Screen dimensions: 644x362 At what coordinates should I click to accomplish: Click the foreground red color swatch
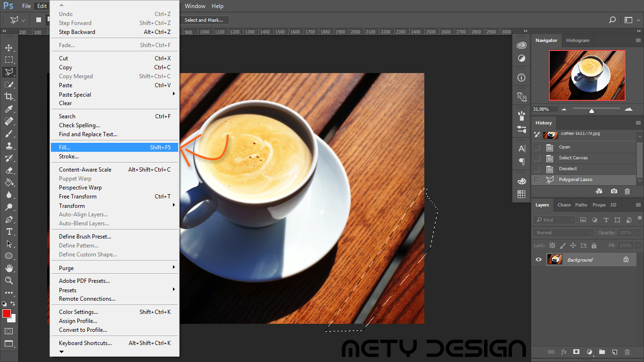coord(6,313)
